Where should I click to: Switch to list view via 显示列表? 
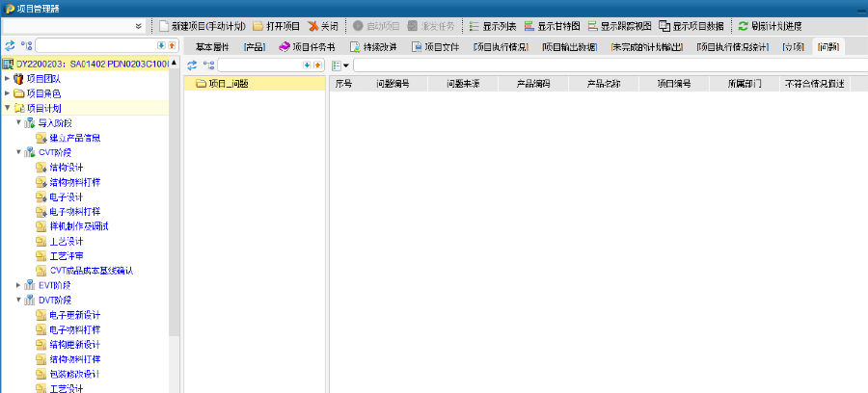pos(493,26)
